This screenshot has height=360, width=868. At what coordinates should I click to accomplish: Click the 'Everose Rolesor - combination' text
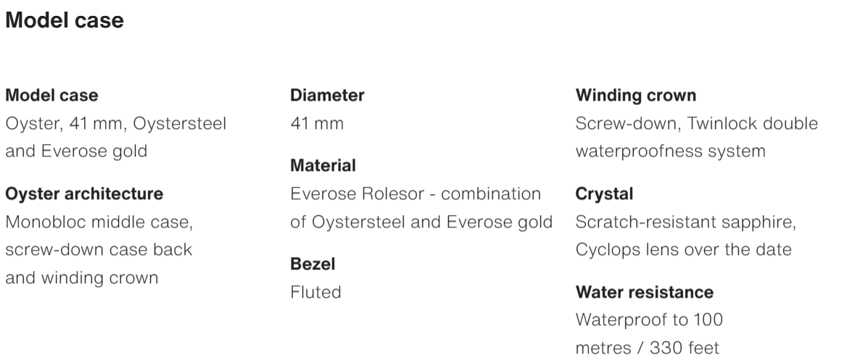416,194
